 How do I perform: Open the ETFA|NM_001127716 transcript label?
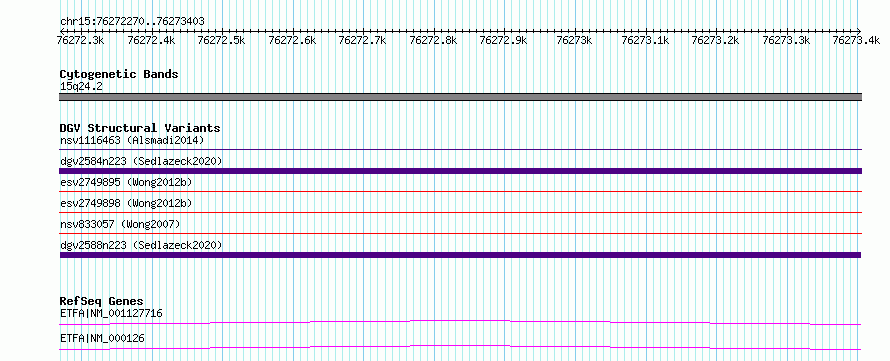112,313
